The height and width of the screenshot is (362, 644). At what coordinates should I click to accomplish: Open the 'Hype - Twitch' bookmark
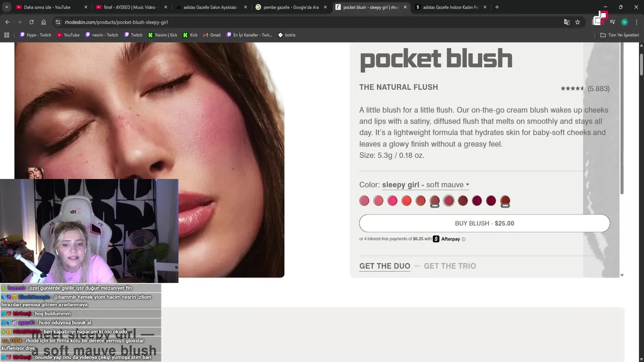pos(35,35)
